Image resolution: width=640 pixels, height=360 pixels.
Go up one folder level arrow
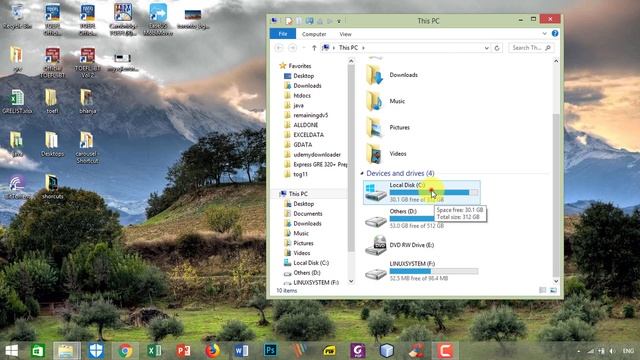coord(314,48)
